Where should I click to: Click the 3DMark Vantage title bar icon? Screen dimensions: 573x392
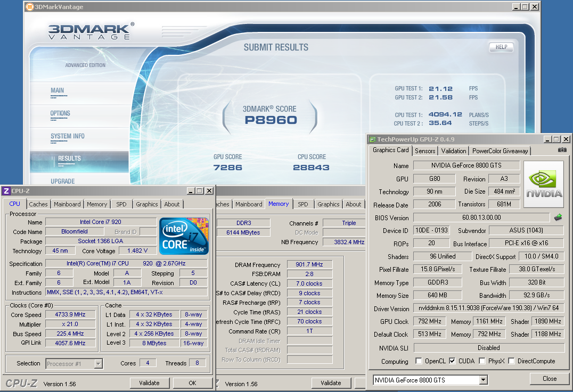30,6
